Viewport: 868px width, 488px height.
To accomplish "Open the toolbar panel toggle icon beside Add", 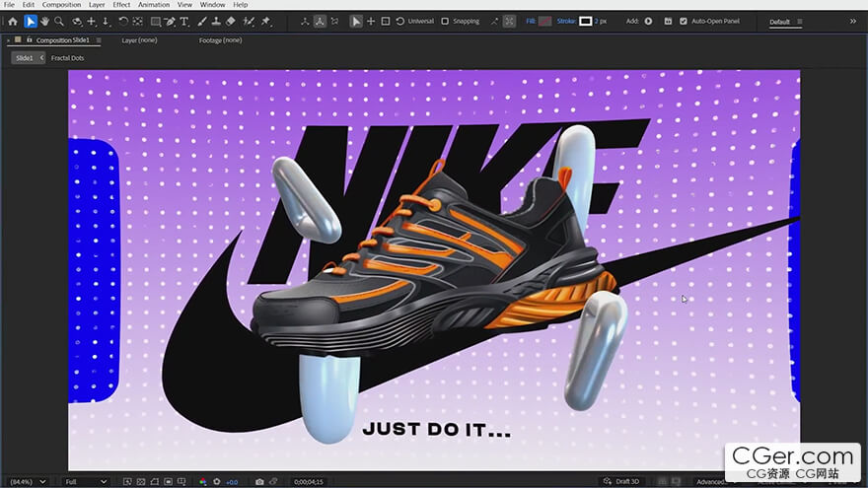I will 668,21.
